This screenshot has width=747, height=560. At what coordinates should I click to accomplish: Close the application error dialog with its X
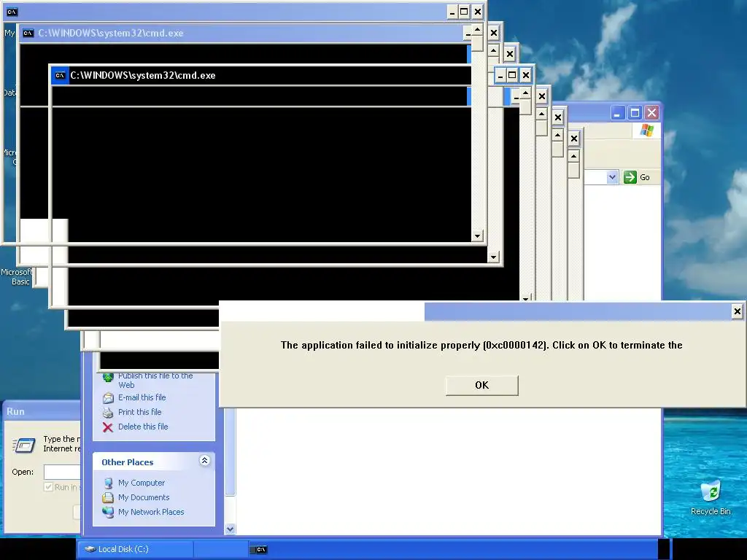pos(737,311)
